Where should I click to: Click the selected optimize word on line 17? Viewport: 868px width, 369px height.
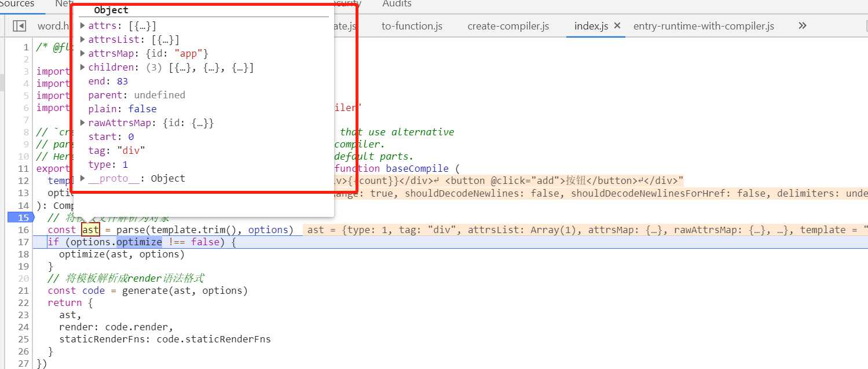tap(139, 242)
